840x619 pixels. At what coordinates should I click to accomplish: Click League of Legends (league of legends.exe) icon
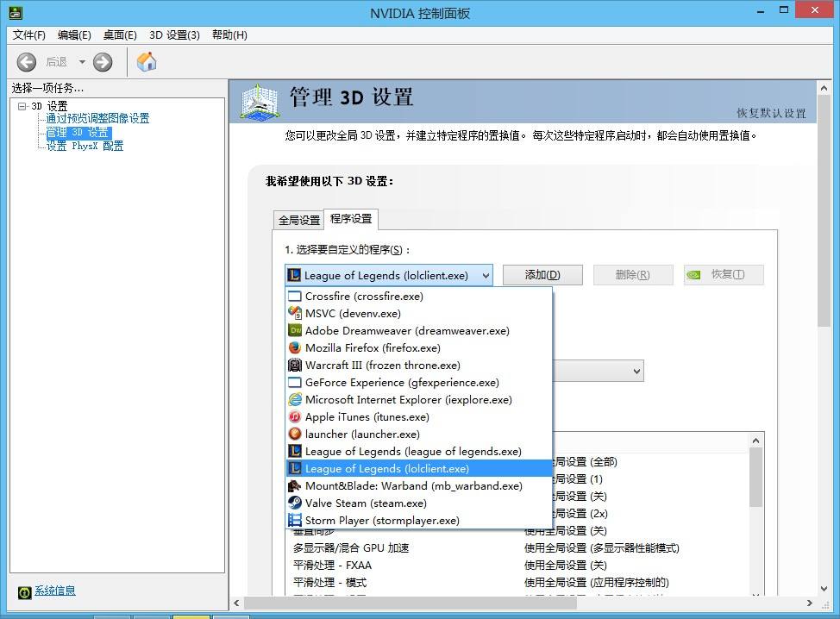(x=295, y=452)
